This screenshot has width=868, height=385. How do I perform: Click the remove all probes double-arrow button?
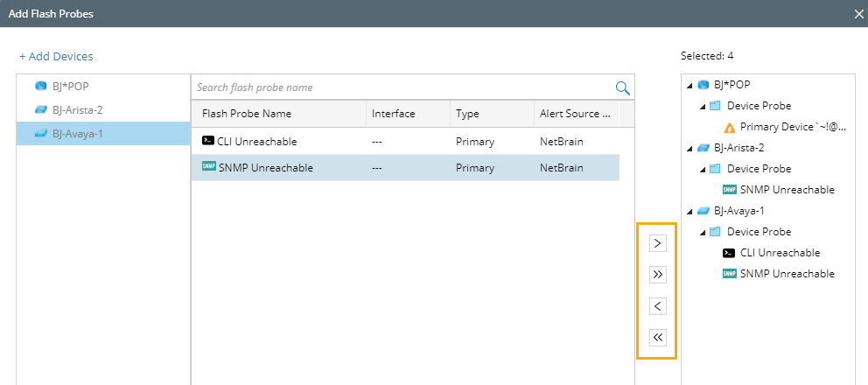658,337
